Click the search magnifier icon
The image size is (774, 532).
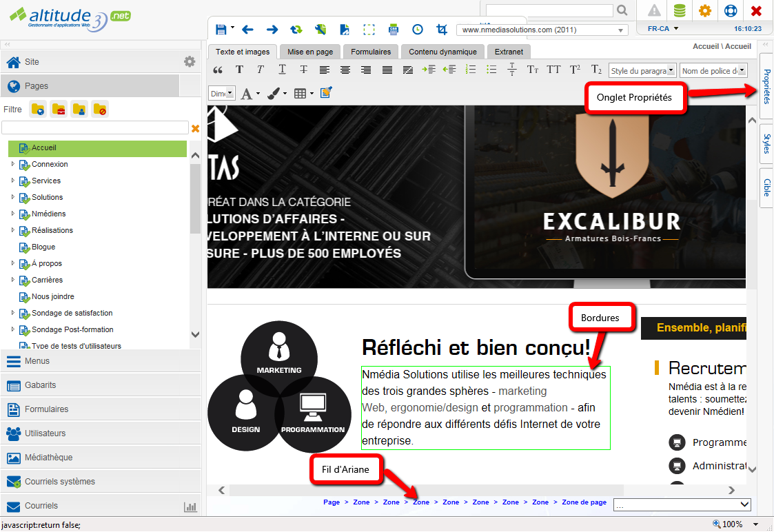click(622, 10)
